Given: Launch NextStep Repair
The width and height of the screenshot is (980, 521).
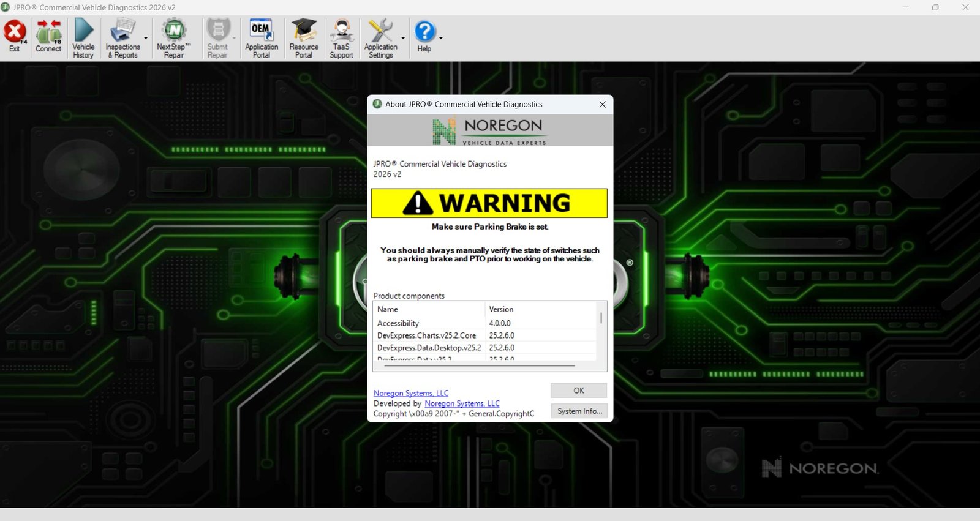Looking at the screenshot, I should click(174, 38).
